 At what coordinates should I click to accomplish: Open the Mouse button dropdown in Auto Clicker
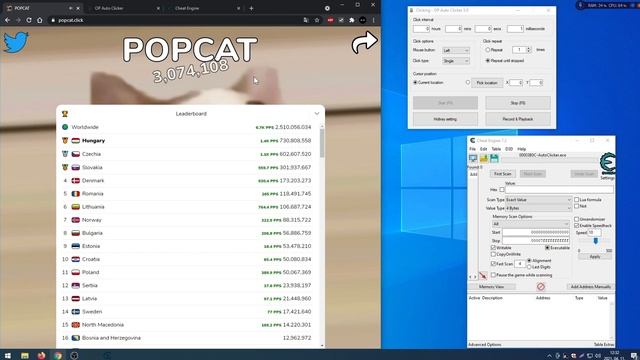pyautogui.click(x=456, y=50)
